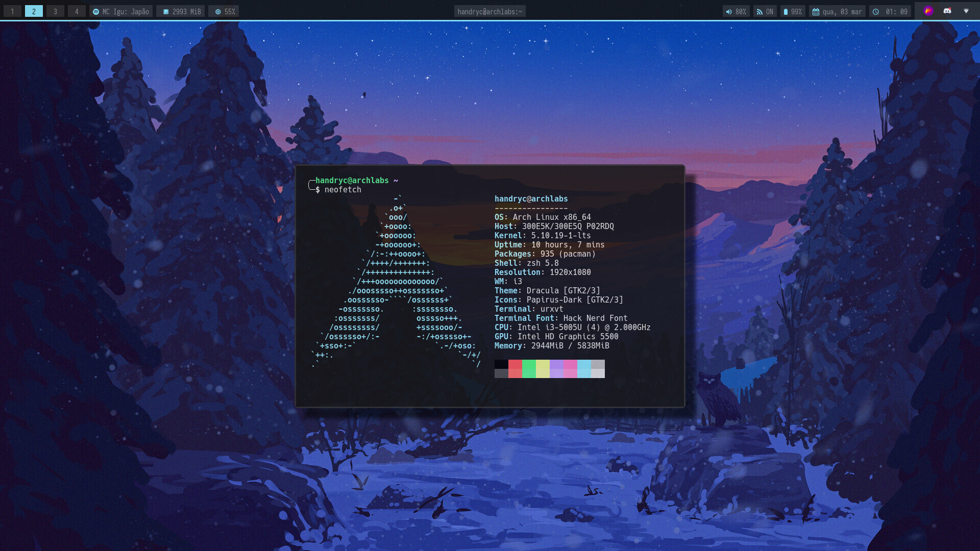The width and height of the screenshot is (980, 551).
Task: Click the Terminal Font: Hack Nerd Font line
Action: (561, 318)
